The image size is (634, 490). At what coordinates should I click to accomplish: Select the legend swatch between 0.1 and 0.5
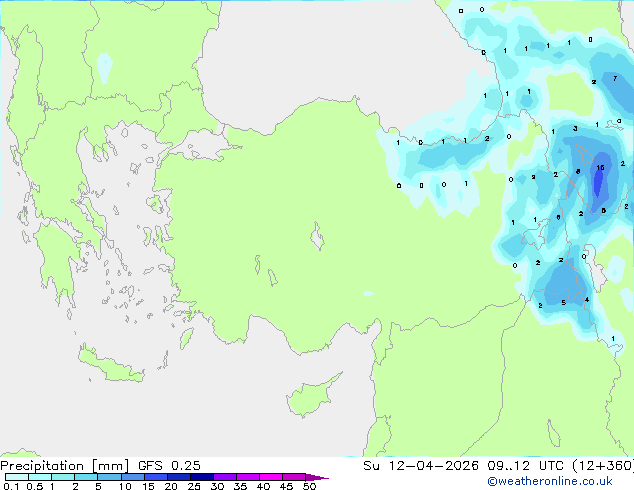pyautogui.click(x=17, y=478)
